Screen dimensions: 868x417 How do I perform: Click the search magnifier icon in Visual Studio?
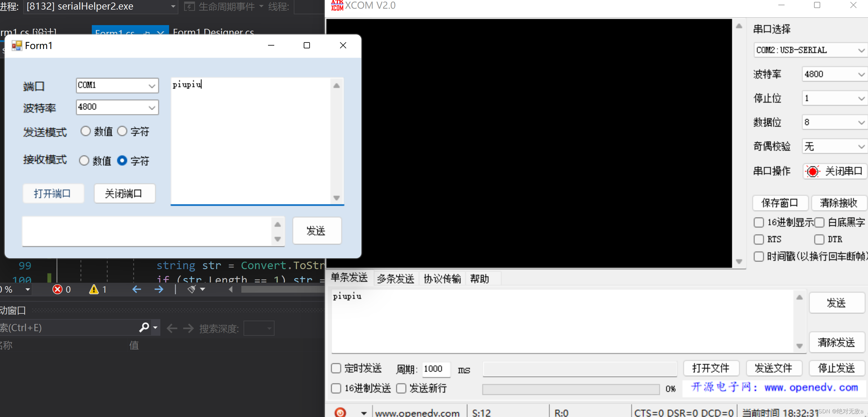click(144, 327)
